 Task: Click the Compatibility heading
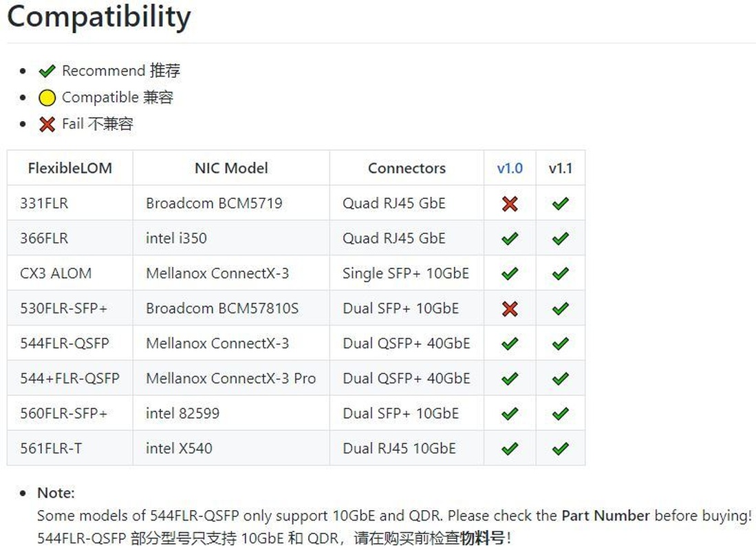tap(99, 16)
